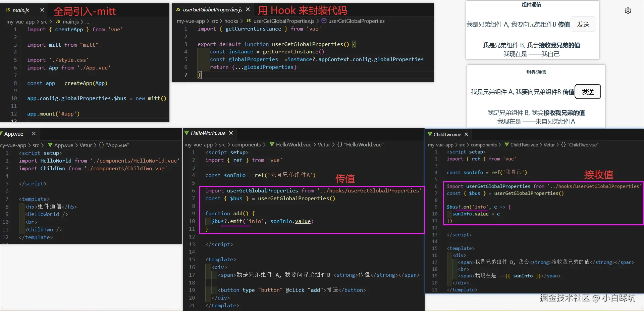Close the HelloWorld.vue tab
The height and width of the screenshot is (311, 644).
[231, 133]
